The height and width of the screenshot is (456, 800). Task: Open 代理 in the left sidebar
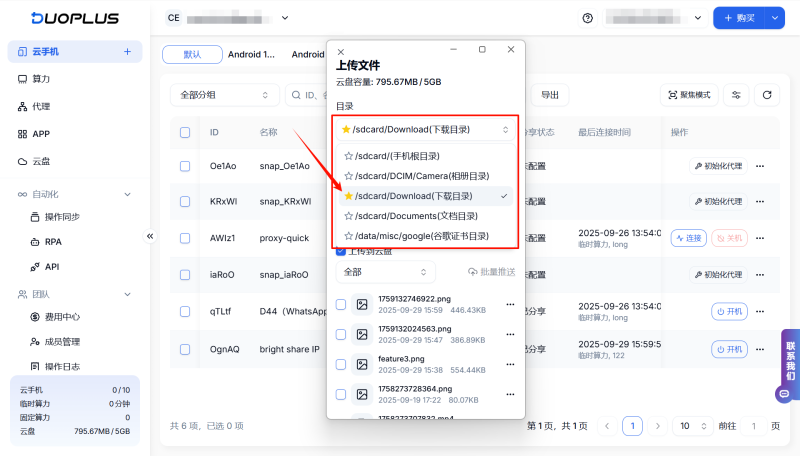coord(41,106)
